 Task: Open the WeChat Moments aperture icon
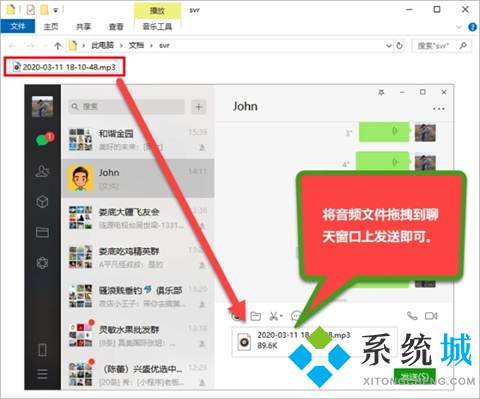pos(42,263)
